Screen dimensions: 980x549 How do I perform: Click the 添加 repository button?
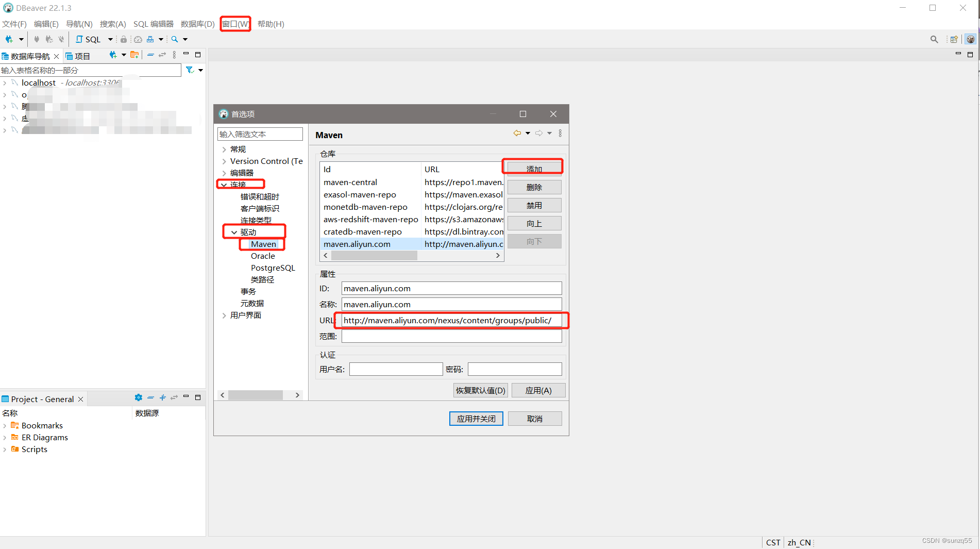534,169
